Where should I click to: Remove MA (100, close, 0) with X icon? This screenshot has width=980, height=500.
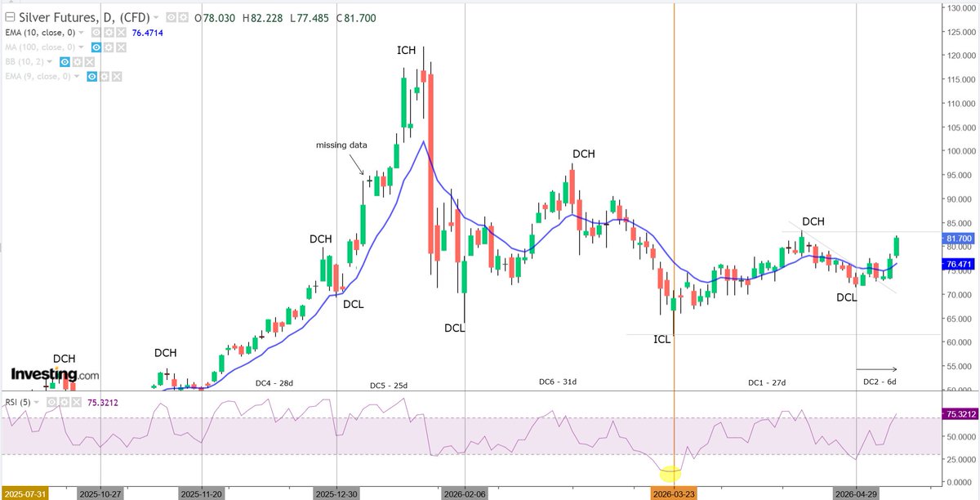pos(121,47)
